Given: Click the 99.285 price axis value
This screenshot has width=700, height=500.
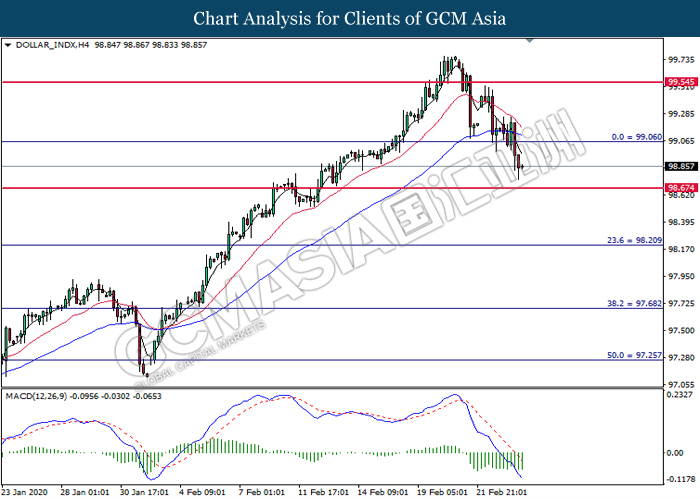Looking at the screenshot, I should click(681, 114).
